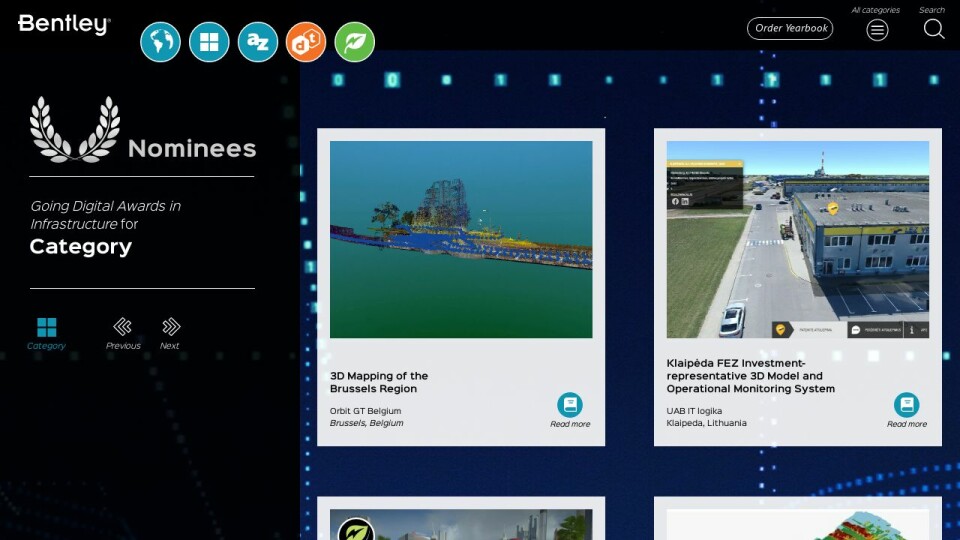Go to Next with double chevron
The height and width of the screenshot is (540, 960).
(x=171, y=327)
